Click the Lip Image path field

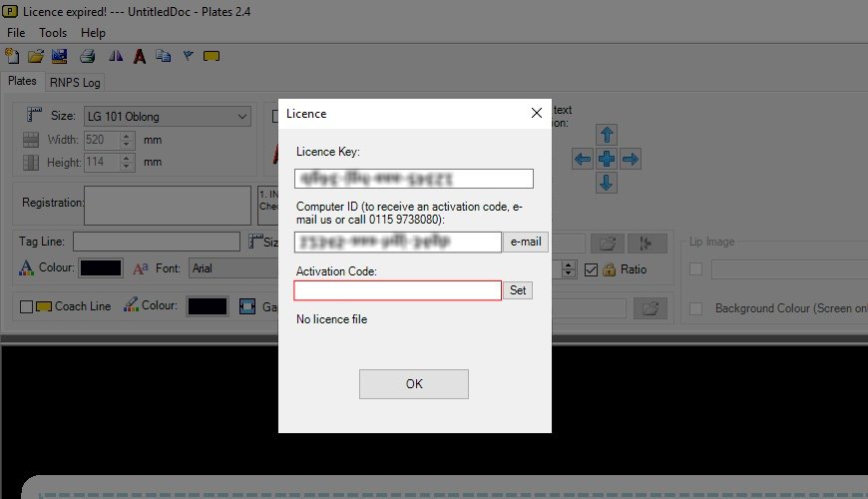tap(789, 269)
